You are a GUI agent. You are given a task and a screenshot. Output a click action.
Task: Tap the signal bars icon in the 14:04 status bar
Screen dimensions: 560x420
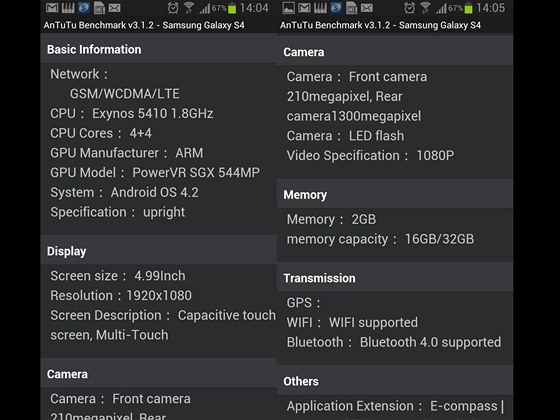(205, 8)
